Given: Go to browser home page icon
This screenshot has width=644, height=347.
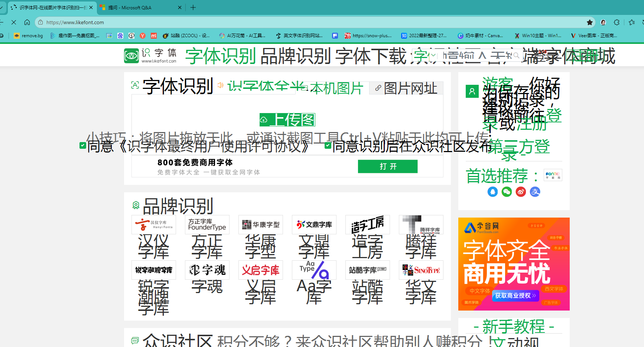Looking at the screenshot, I should [27, 22].
